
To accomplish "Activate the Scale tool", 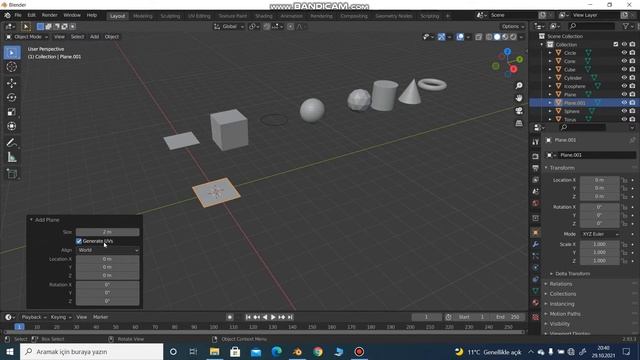I will click(12, 112).
